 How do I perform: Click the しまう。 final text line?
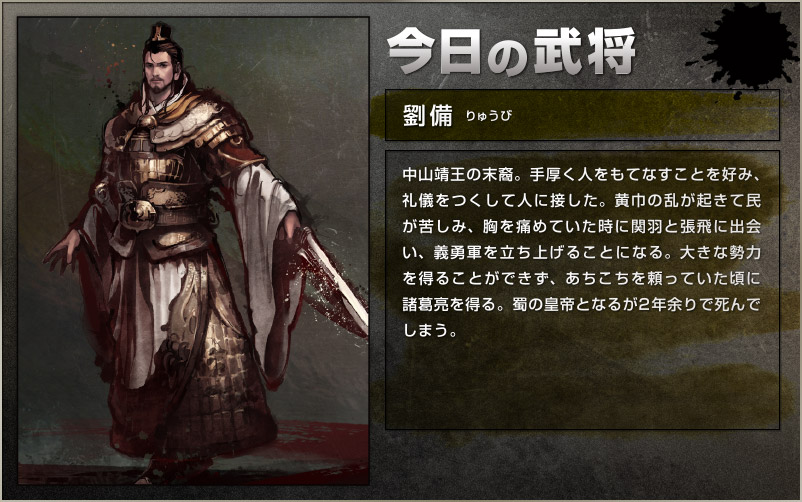pyautogui.click(x=430, y=330)
